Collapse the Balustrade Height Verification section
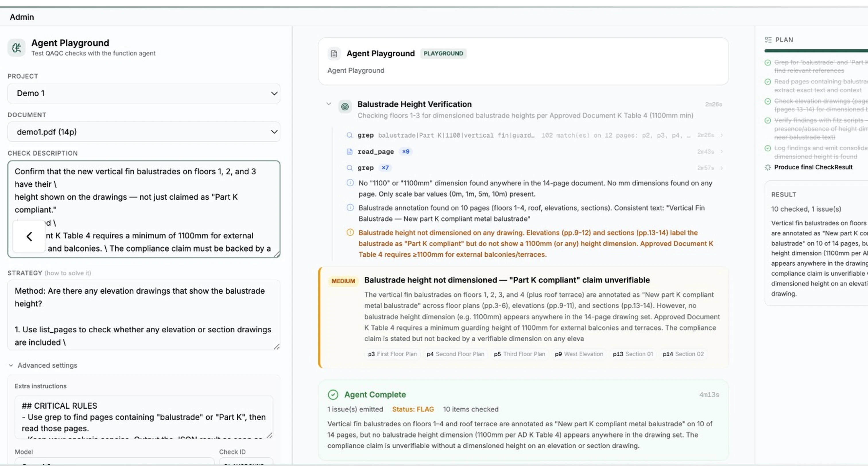The image size is (868, 472). point(329,104)
